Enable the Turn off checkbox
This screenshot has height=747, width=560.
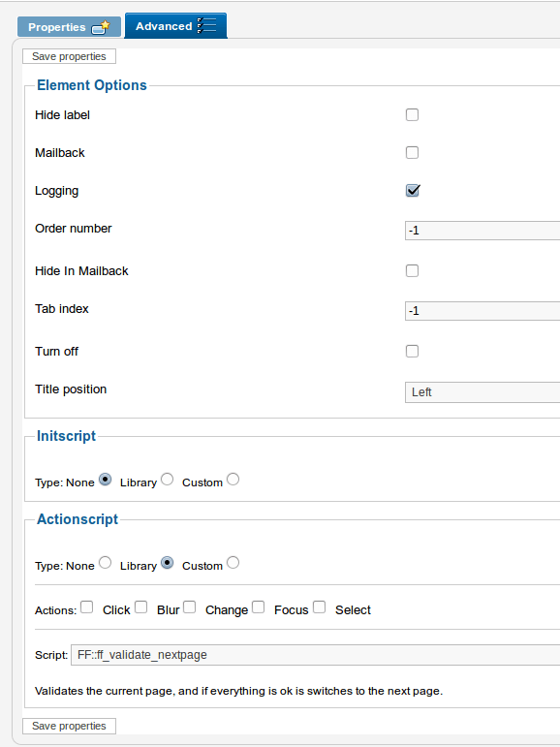point(413,351)
